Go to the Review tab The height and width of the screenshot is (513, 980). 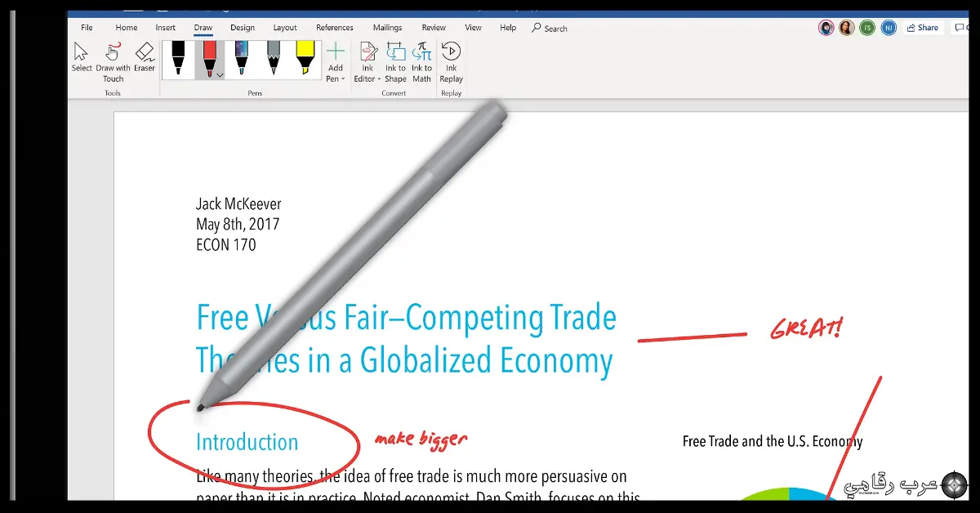[434, 28]
